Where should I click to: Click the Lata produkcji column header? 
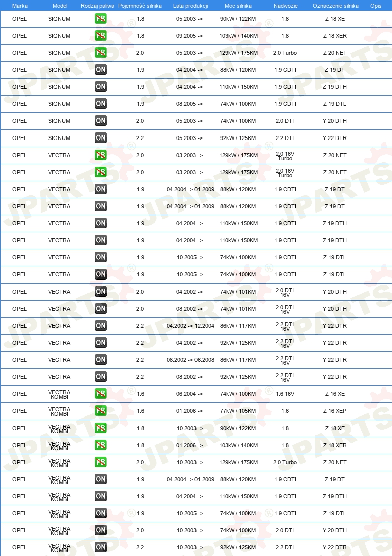[x=190, y=6]
